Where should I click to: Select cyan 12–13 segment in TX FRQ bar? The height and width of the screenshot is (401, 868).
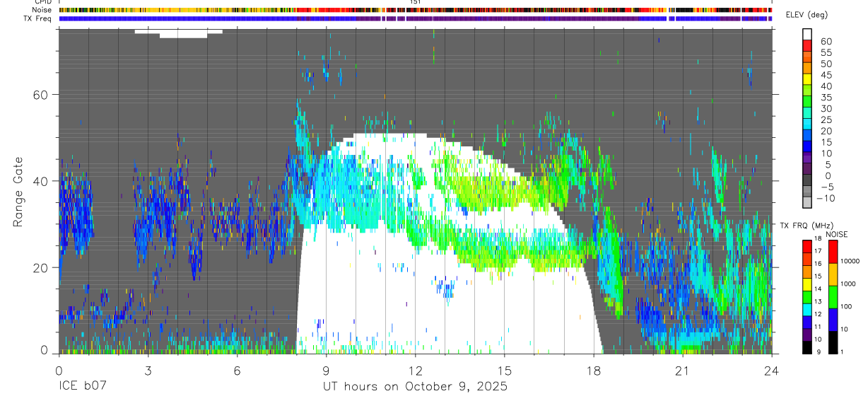pyautogui.click(x=807, y=310)
